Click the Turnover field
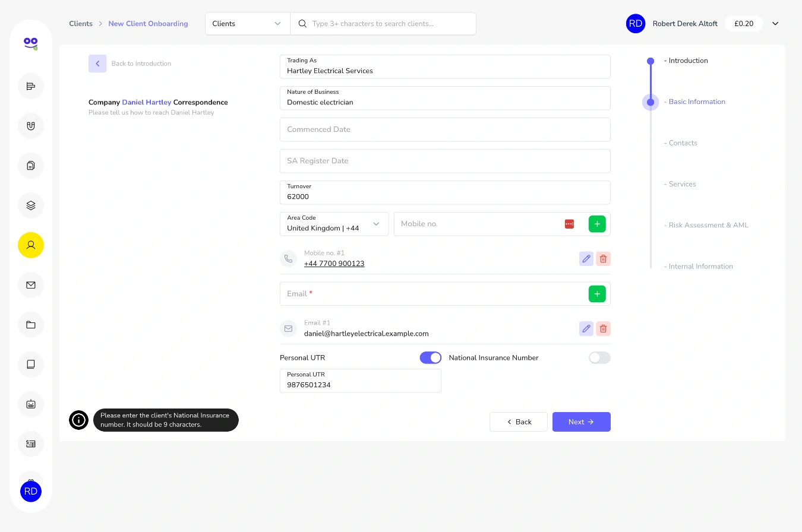Screen dimensions: 802x532 pyautogui.click(x=445, y=192)
